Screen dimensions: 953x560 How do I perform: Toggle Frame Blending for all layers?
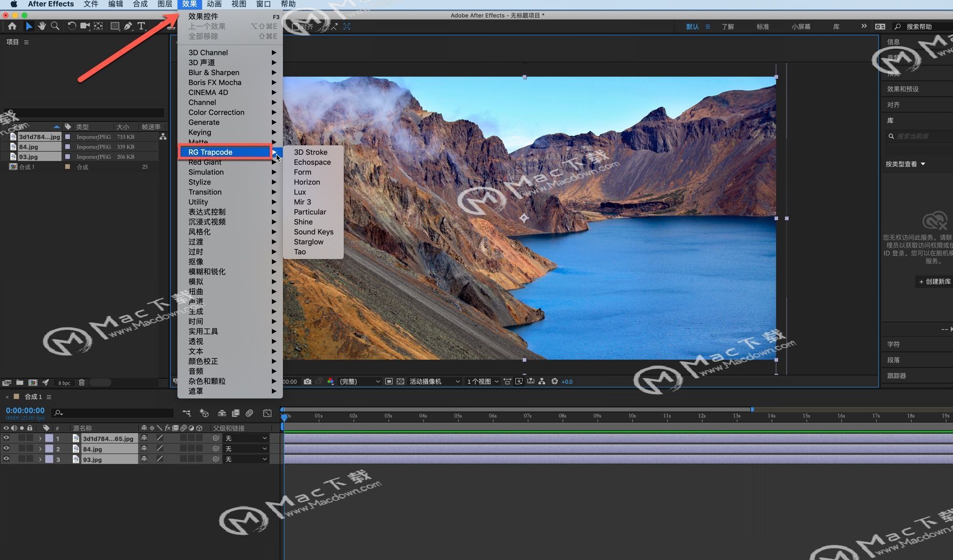(236, 413)
